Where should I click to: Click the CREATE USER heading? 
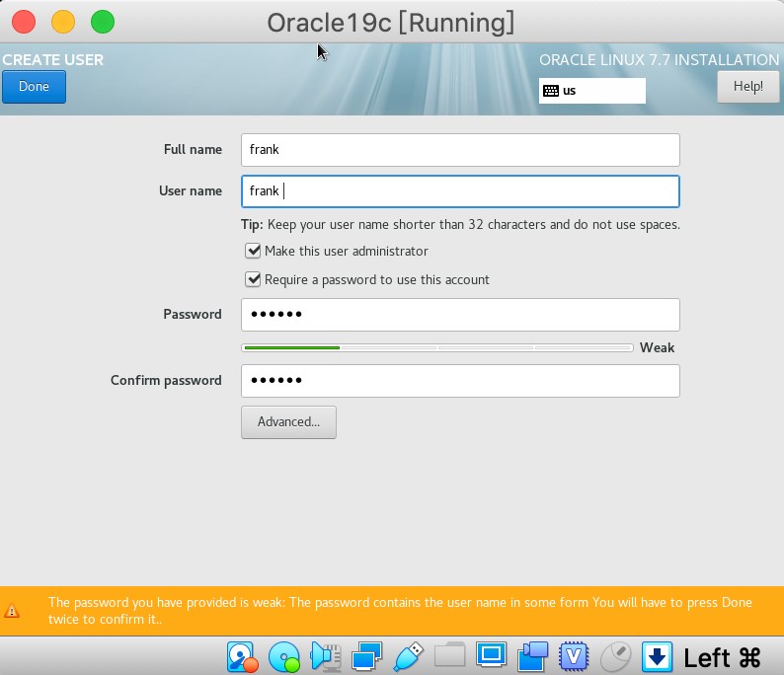point(53,60)
